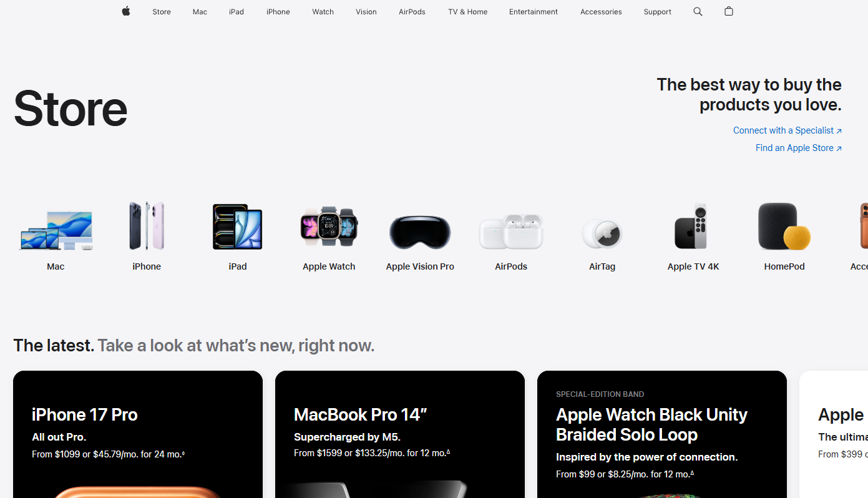868x498 pixels.
Task: Open the Store menu item
Action: point(162,12)
